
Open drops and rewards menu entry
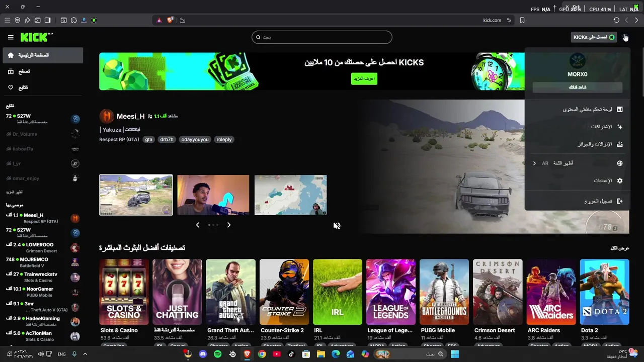[x=578, y=144]
